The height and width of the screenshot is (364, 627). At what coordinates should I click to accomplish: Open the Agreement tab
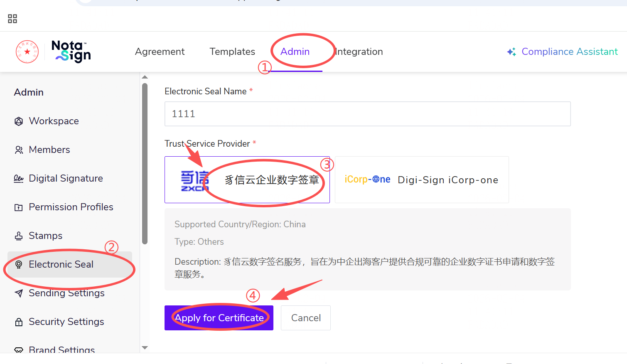click(x=160, y=52)
